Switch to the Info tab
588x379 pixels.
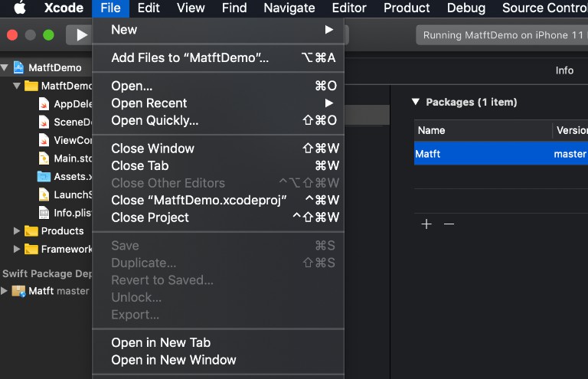(564, 70)
